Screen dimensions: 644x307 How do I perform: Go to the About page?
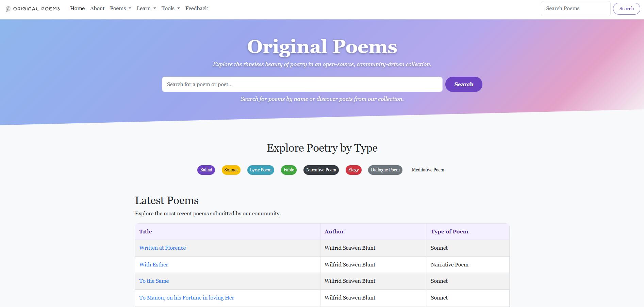pyautogui.click(x=97, y=8)
